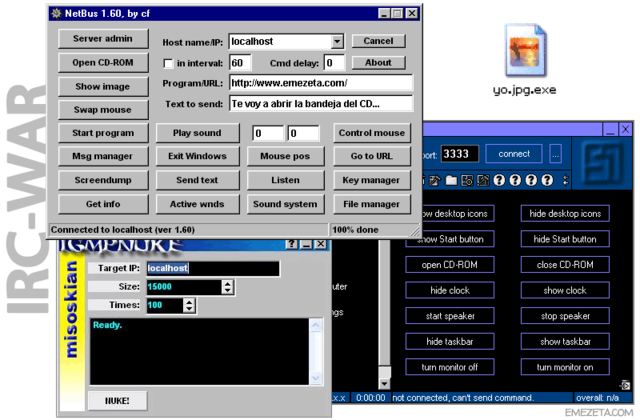Click 'close CD-ROM' button
This screenshot has height=420, width=640.
tap(565, 264)
